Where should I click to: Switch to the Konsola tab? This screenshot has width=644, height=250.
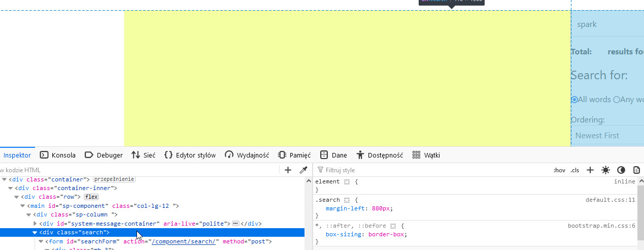pyautogui.click(x=58, y=155)
